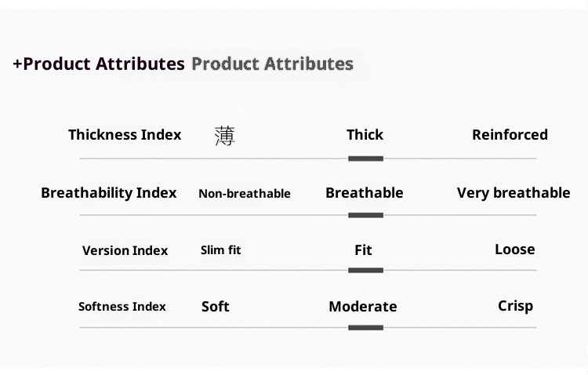The image size is (588, 375).
Task: Click the "+Product Attributes" heading
Action: coord(99,64)
